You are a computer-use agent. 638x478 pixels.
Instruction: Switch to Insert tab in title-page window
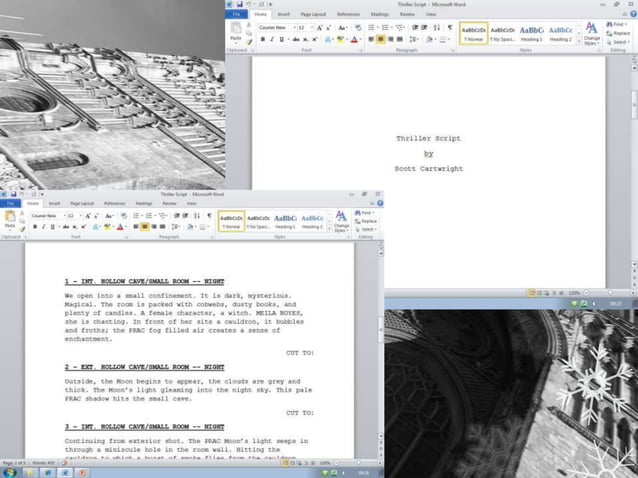[284, 14]
